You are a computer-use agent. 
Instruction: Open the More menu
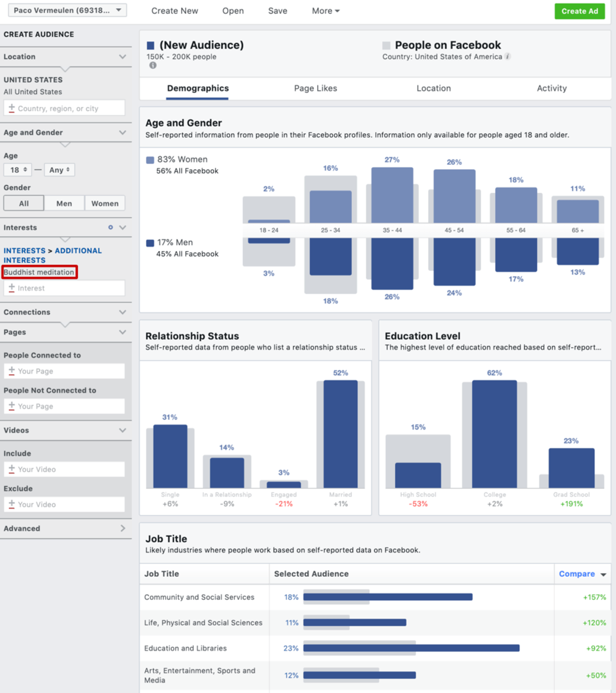pos(325,11)
